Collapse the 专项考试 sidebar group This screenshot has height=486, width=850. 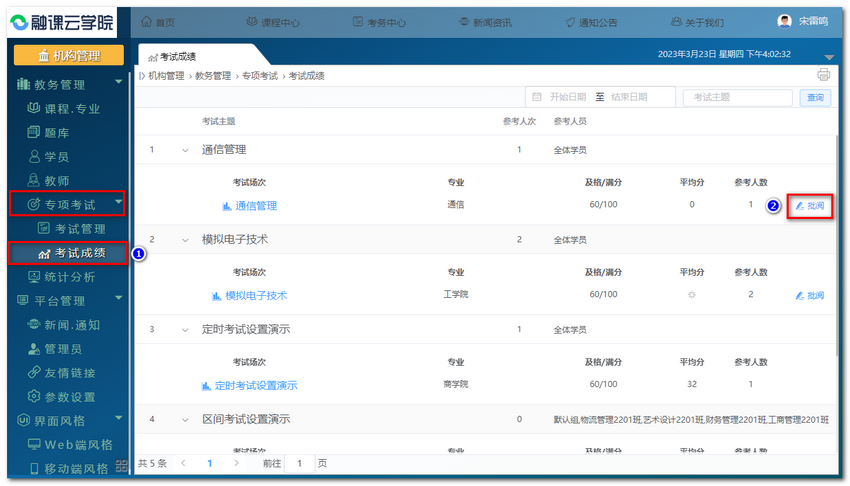tap(118, 202)
